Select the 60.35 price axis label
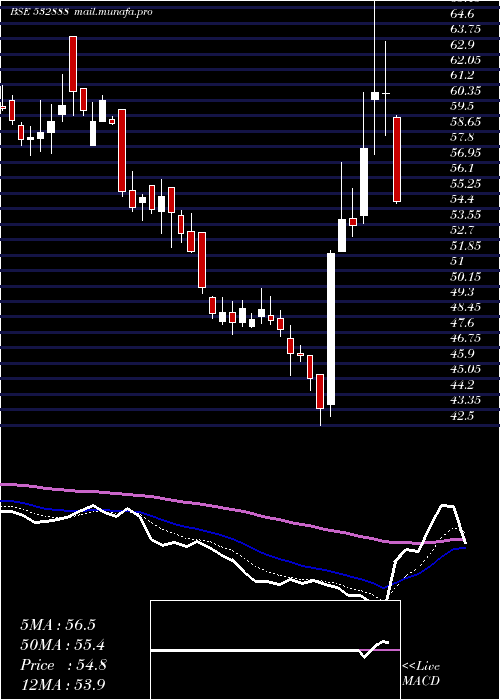Image resolution: width=500 pixels, height=700 pixels. 466,91
